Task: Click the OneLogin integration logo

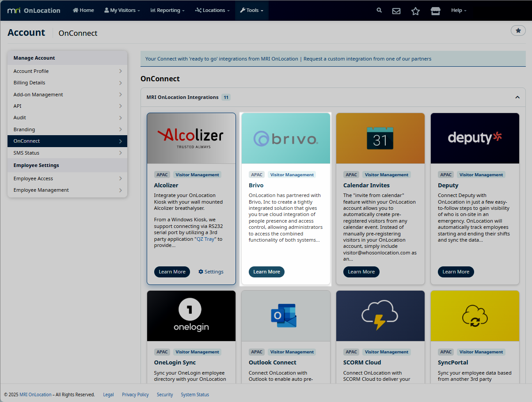Action: 191,315
